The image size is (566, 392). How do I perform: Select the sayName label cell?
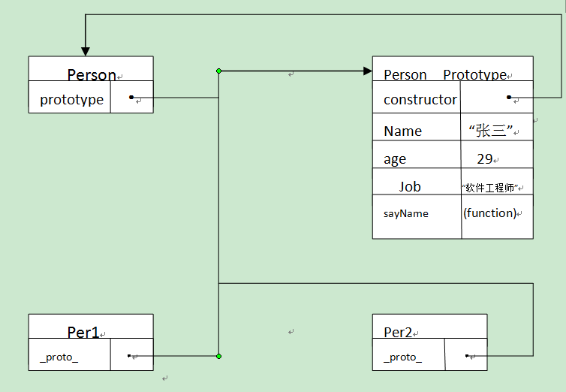(406, 213)
